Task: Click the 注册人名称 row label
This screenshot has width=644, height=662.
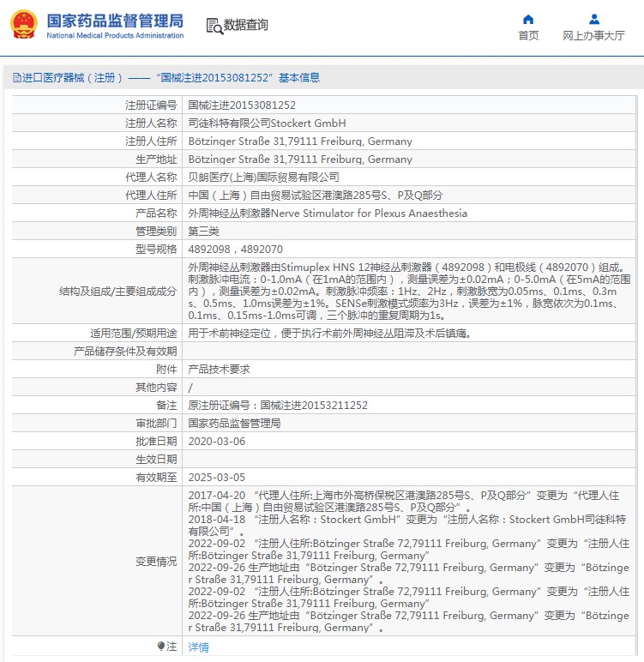Action: click(x=151, y=123)
